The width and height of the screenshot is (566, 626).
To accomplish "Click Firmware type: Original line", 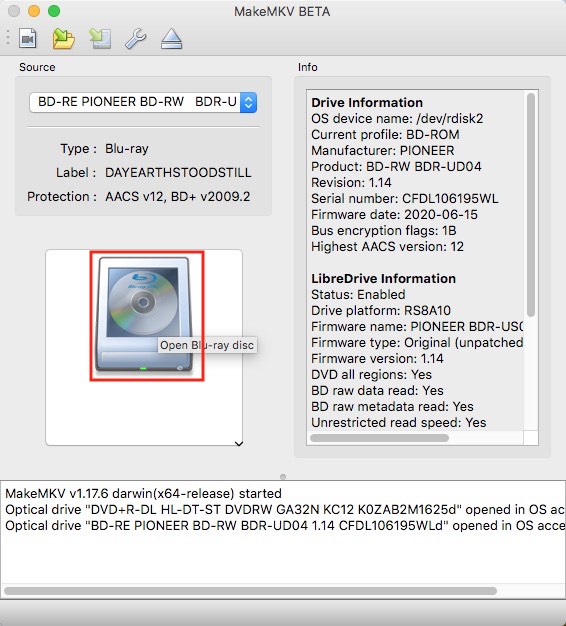I will 417,342.
